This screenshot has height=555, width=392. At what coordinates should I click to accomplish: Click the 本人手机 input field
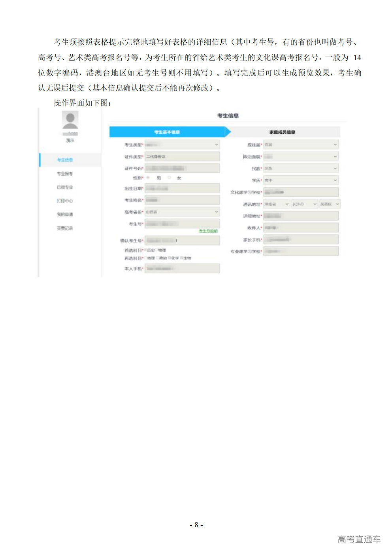pyautogui.click(x=182, y=269)
